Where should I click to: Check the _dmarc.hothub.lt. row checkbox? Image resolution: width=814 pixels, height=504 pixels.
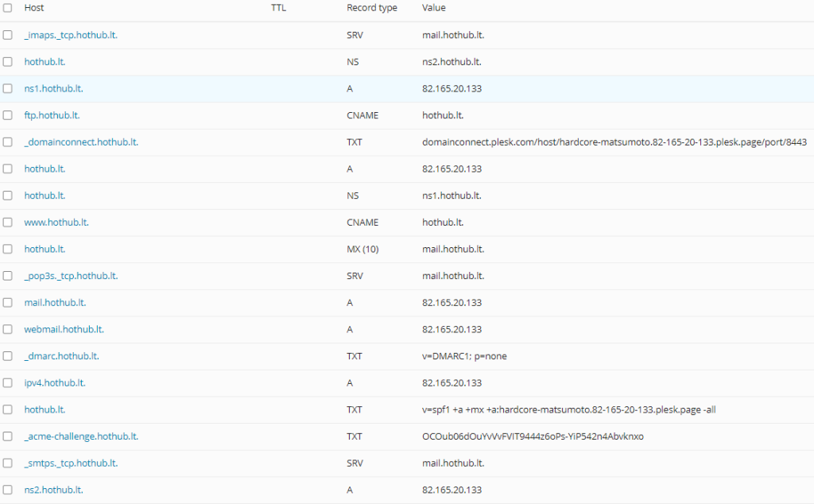[x=7, y=356]
